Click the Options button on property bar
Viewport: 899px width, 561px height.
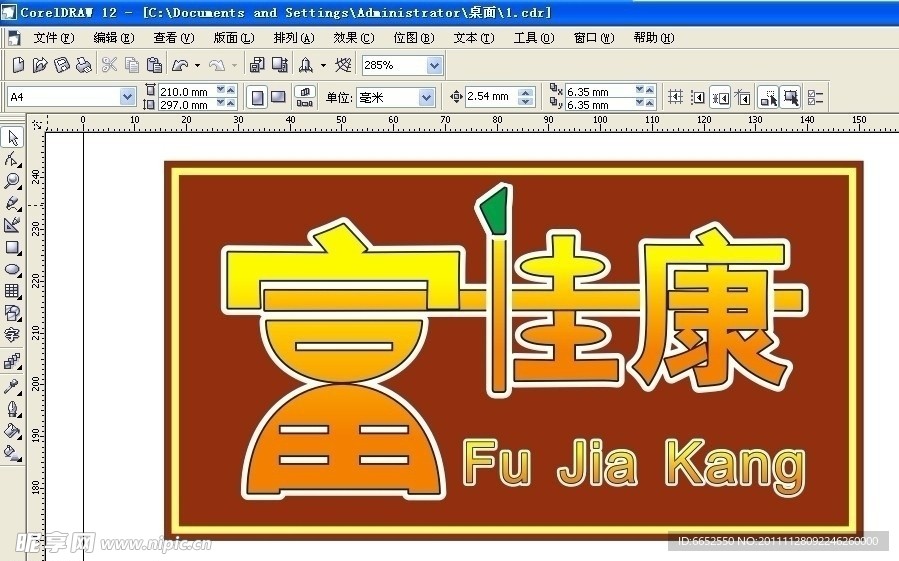point(815,97)
